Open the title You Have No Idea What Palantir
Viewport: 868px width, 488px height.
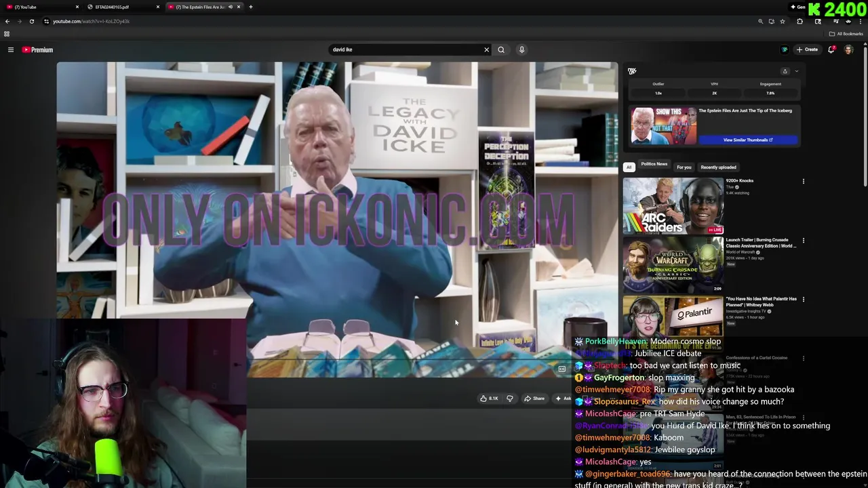pyautogui.click(x=762, y=302)
